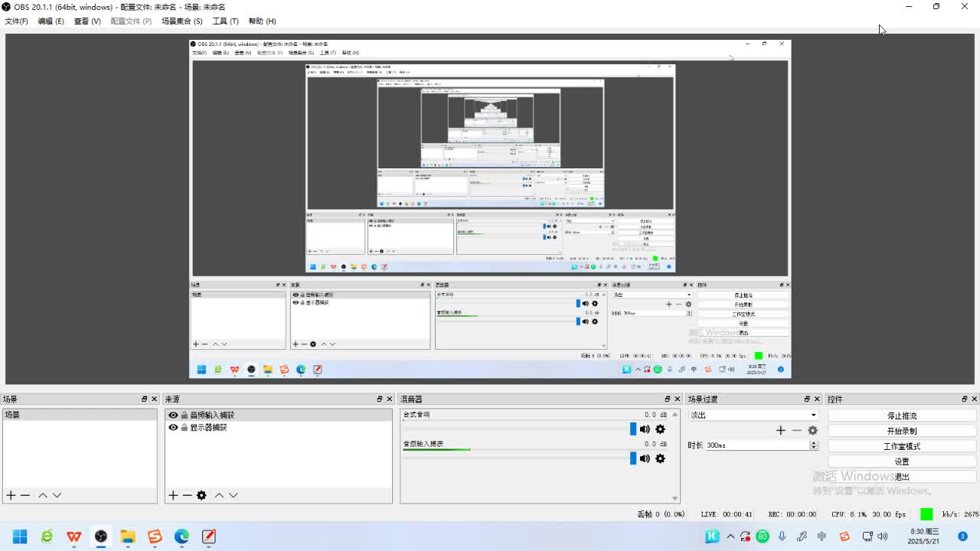Image resolution: width=980 pixels, height=551 pixels.
Task: Close the 来源 dock panel
Action: (389, 399)
